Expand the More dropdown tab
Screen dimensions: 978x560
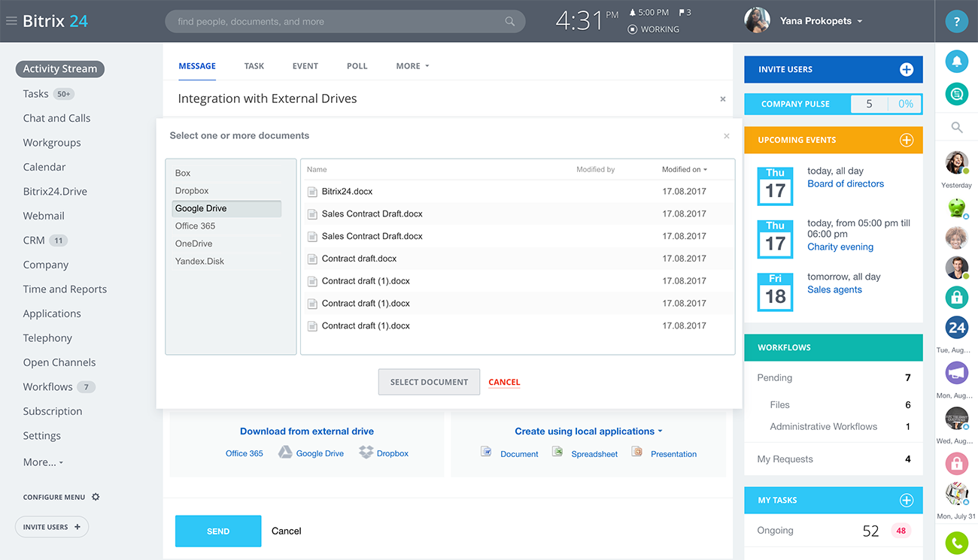pos(412,66)
